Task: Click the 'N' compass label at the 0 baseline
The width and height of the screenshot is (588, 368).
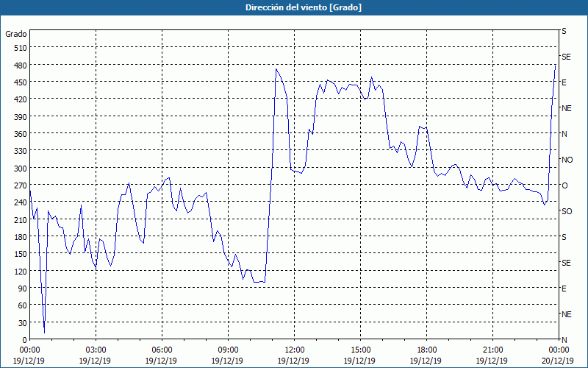Action: click(x=564, y=340)
